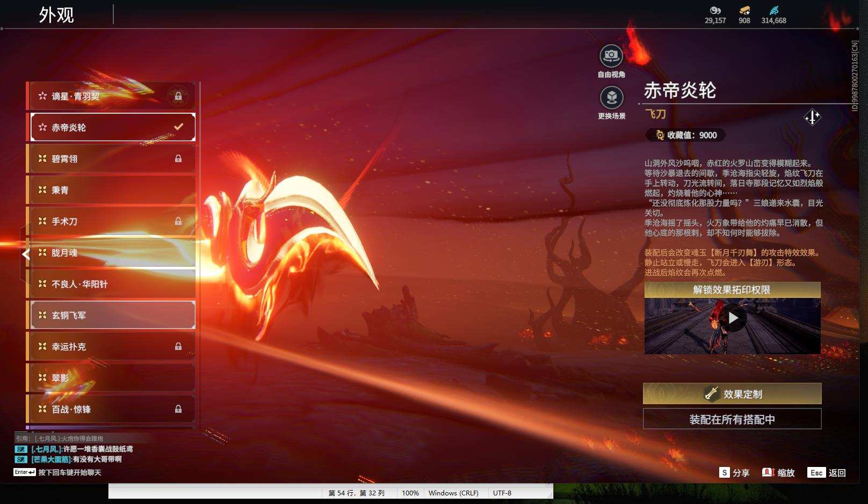Image resolution: width=868 pixels, height=504 pixels.
Task: Click the Enter key chat icon
Action: pyautogui.click(x=25, y=472)
